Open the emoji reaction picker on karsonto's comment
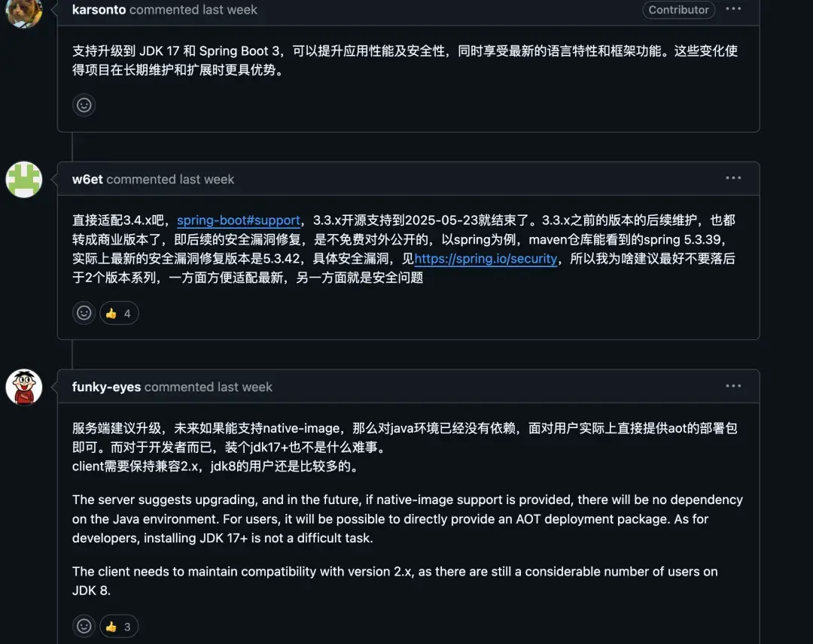 84,105
